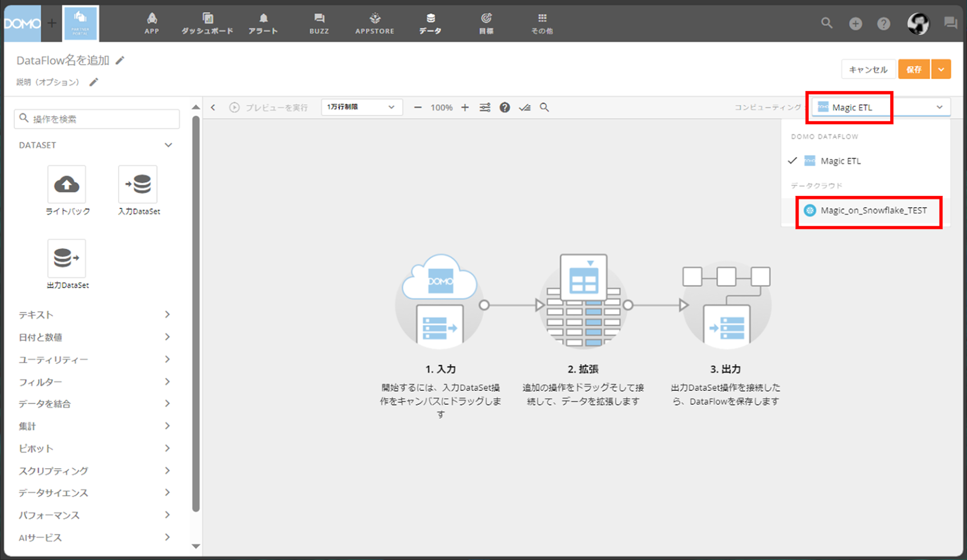This screenshot has height=560, width=967.
Task: Click the sidebar vertical scrollbar thumb
Action: tap(196, 314)
